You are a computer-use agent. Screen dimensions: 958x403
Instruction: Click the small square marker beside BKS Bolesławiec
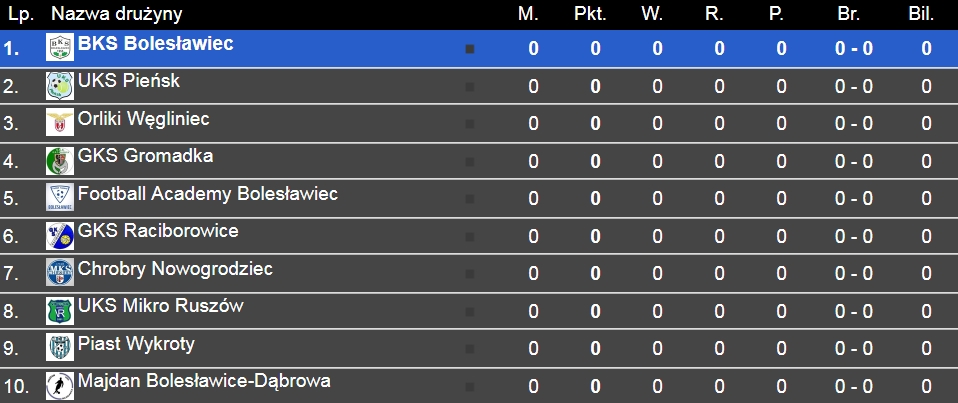pos(470,49)
